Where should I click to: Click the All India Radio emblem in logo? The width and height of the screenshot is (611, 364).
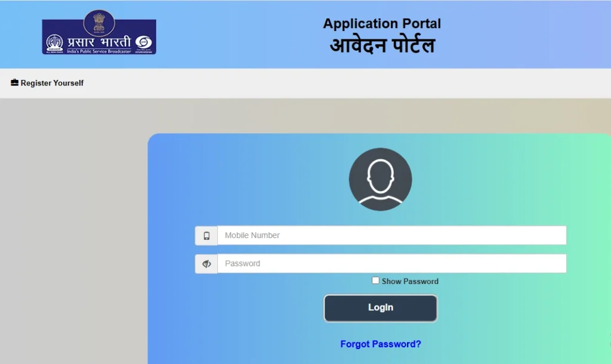(x=54, y=43)
